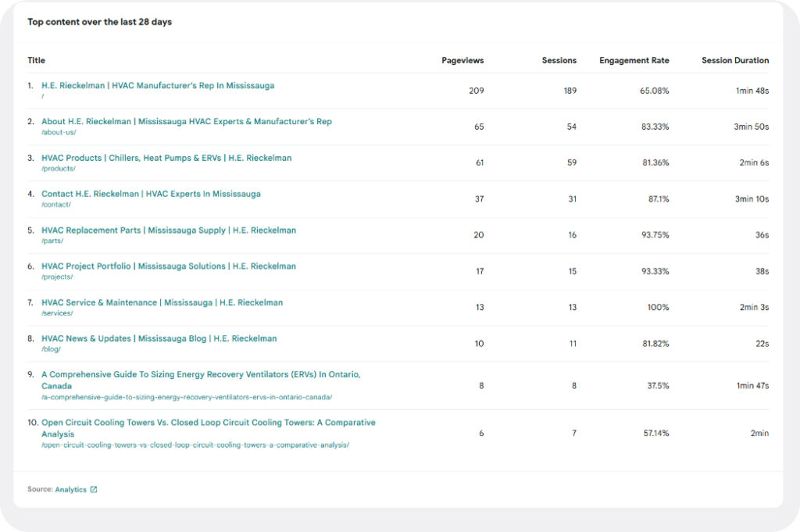Open Contact H.E. Rieckelman page link
Image resolution: width=800 pixels, height=532 pixels.
pyautogui.click(x=151, y=194)
